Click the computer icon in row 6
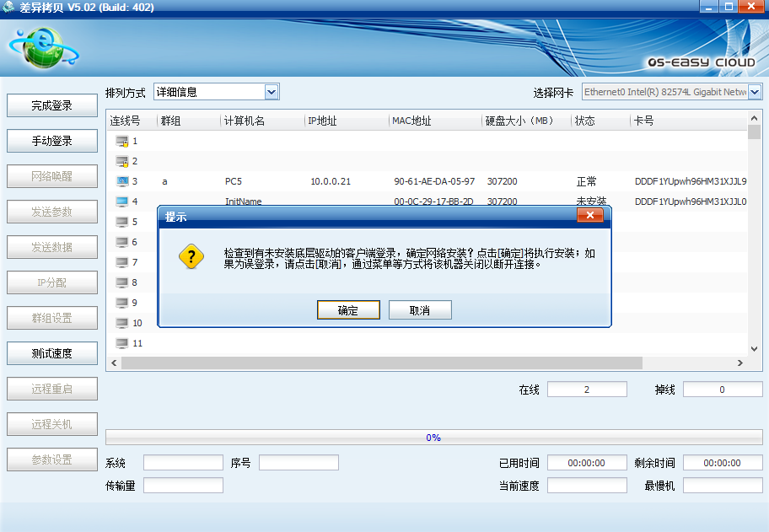The height and width of the screenshot is (532, 769). 121,242
